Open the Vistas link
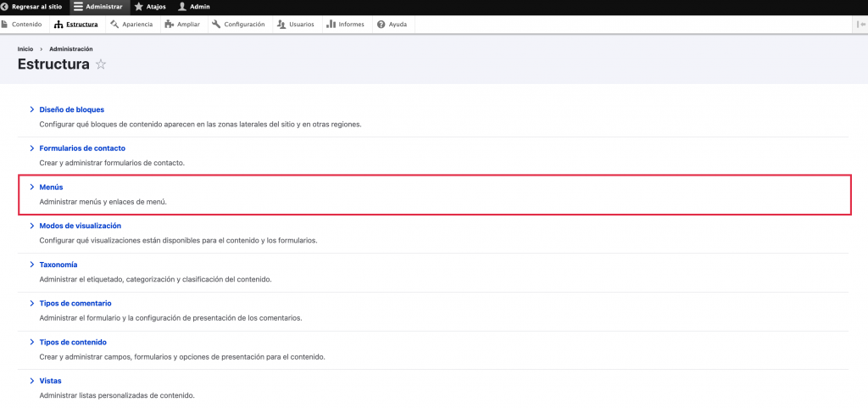The height and width of the screenshot is (408, 868). (50, 381)
